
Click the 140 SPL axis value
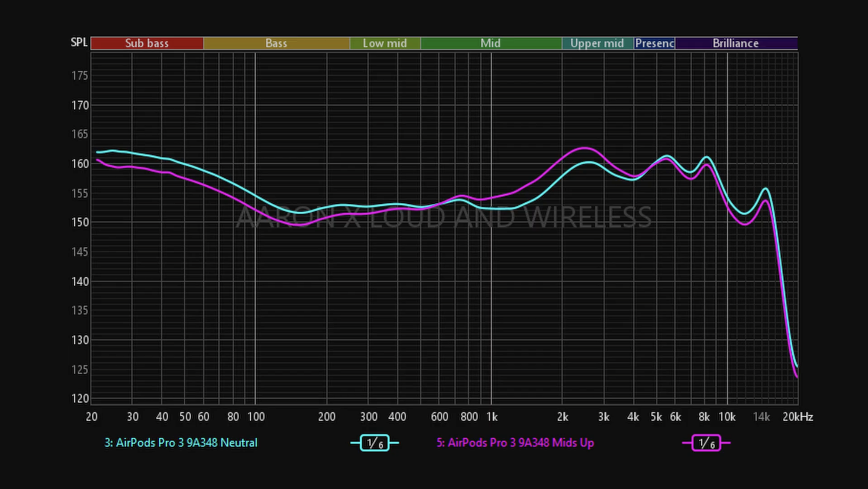coord(80,282)
